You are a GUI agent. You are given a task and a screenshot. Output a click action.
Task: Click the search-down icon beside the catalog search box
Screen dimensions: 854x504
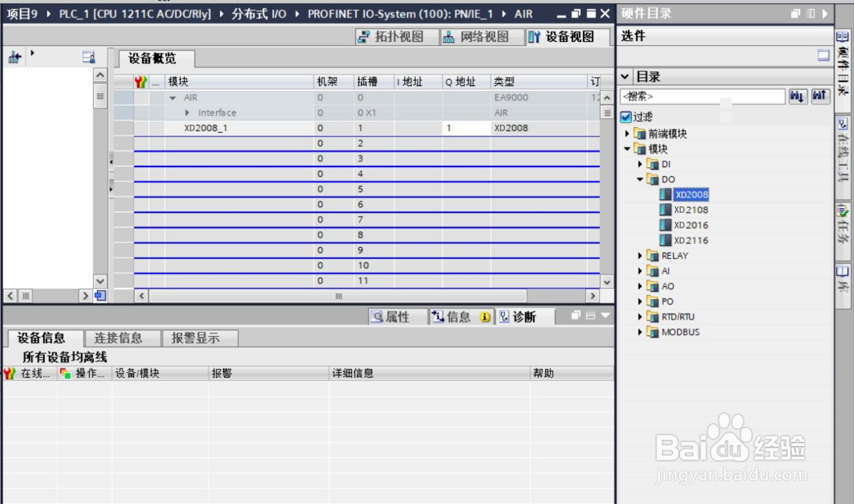pyautogui.click(x=797, y=96)
